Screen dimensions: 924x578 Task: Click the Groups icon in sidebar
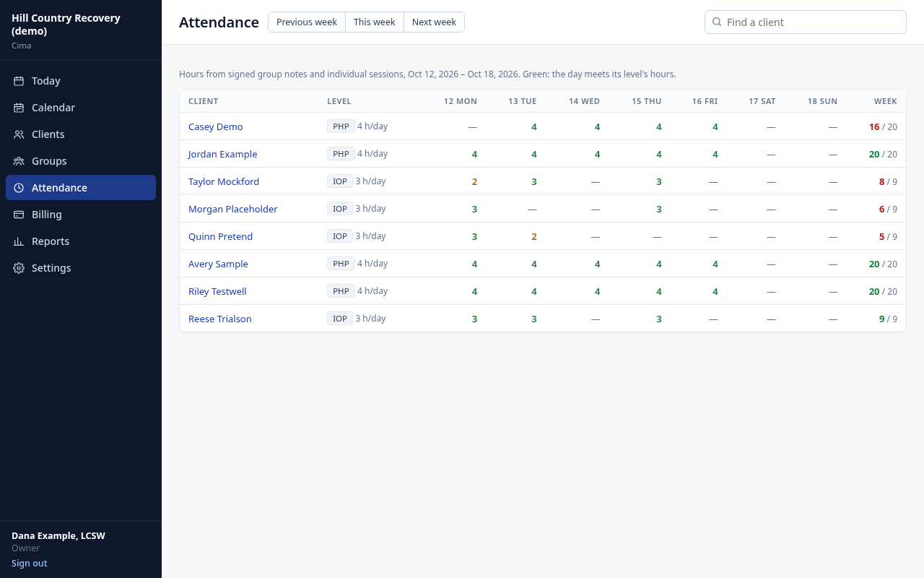(x=19, y=161)
